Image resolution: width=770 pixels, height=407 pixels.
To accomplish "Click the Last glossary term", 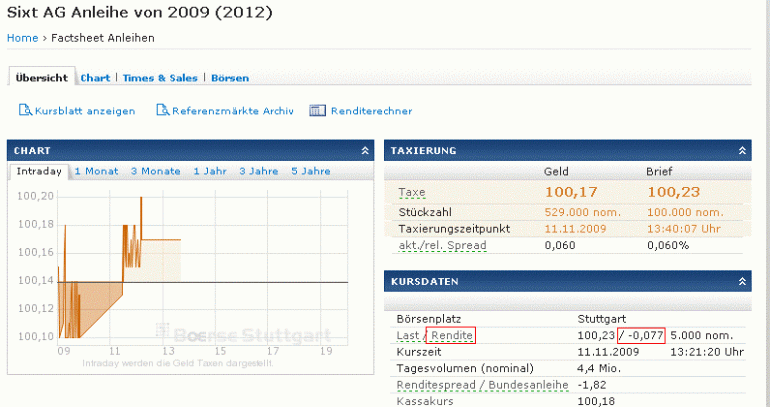I will (x=408, y=336).
